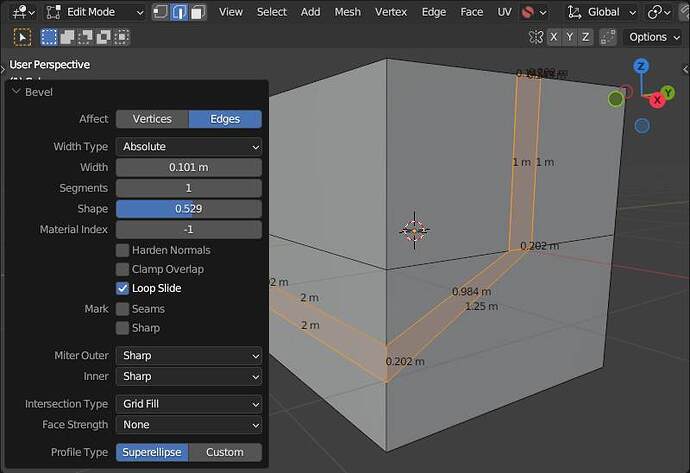Open the Edge menu
Image resolution: width=690 pixels, height=473 pixels.
[433, 12]
